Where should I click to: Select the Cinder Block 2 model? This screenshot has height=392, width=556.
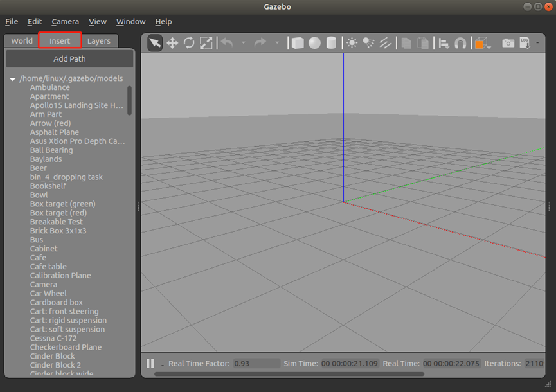(x=55, y=365)
